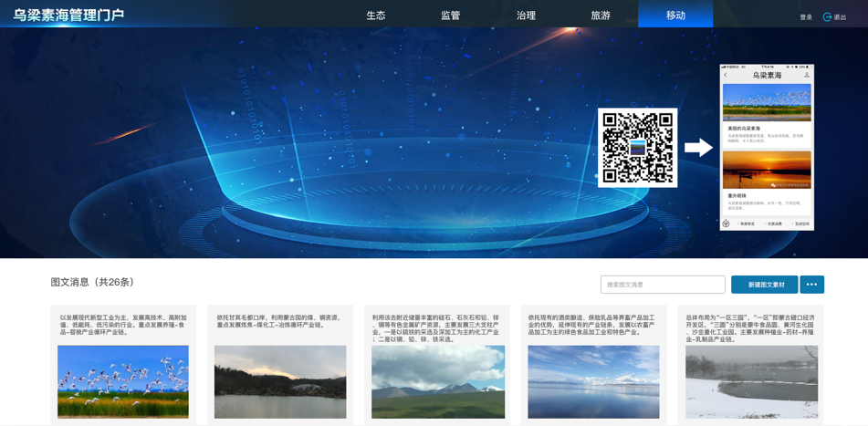868x426 pixels.
Task: Switch to the 监管 tab
Action: pos(450,16)
